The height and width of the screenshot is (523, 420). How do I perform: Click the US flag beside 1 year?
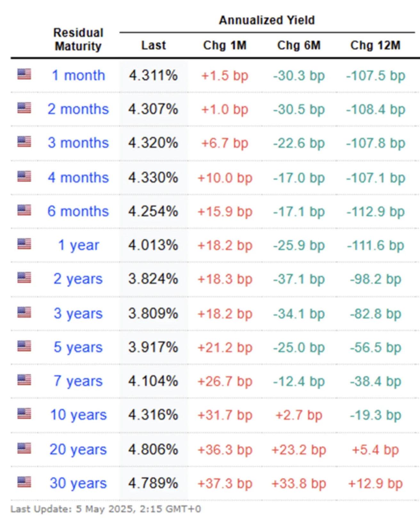(24, 244)
